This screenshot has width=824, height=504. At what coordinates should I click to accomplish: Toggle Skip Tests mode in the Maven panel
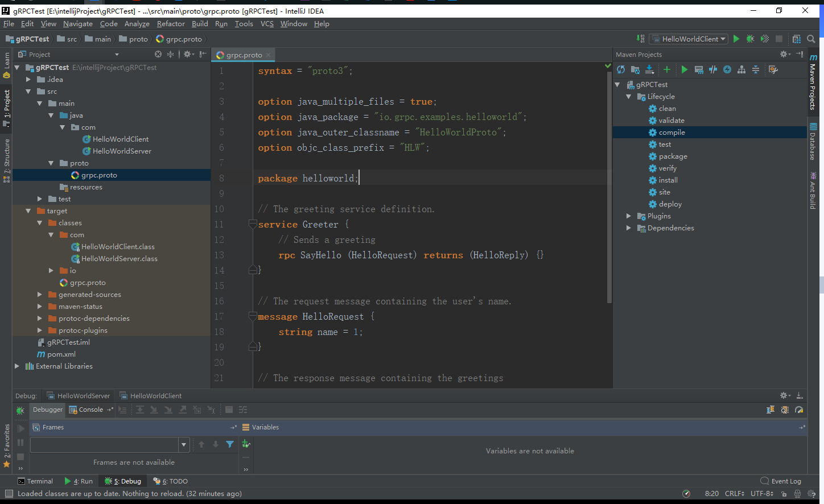(727, 69)
